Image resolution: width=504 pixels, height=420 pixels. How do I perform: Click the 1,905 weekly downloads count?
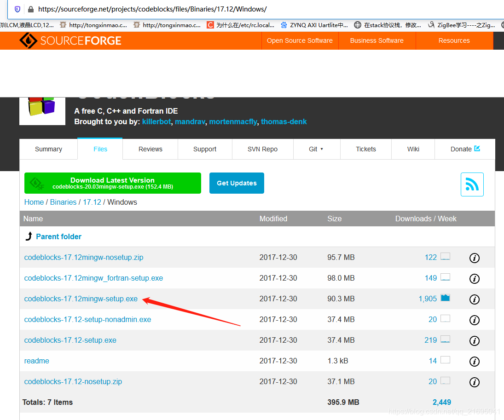point(428,299)
